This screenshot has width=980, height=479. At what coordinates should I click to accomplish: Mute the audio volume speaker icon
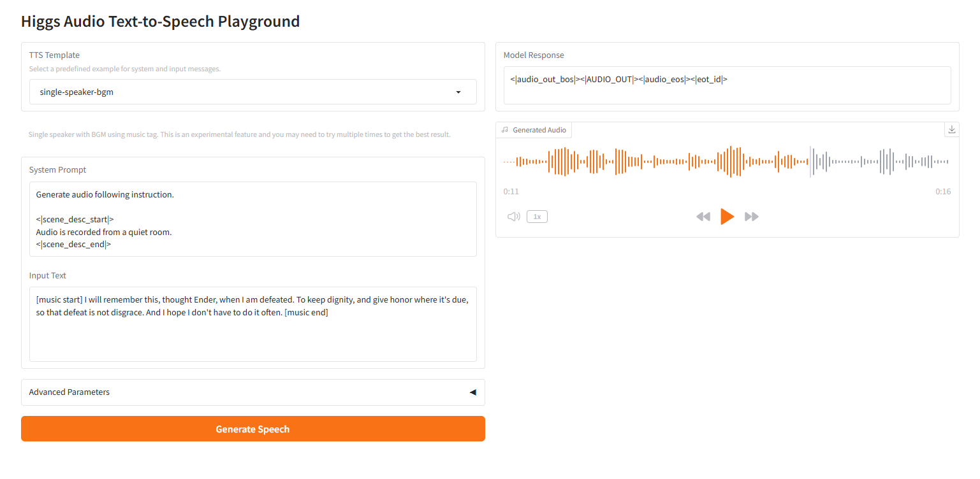click(513, 217)
